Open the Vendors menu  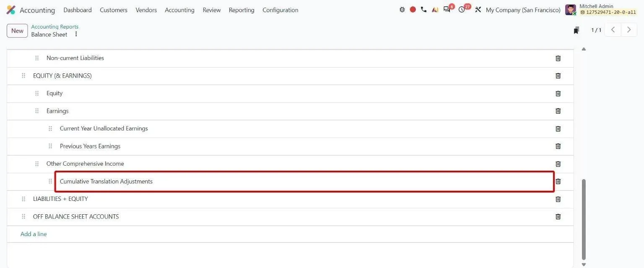[x=146, y=10]
